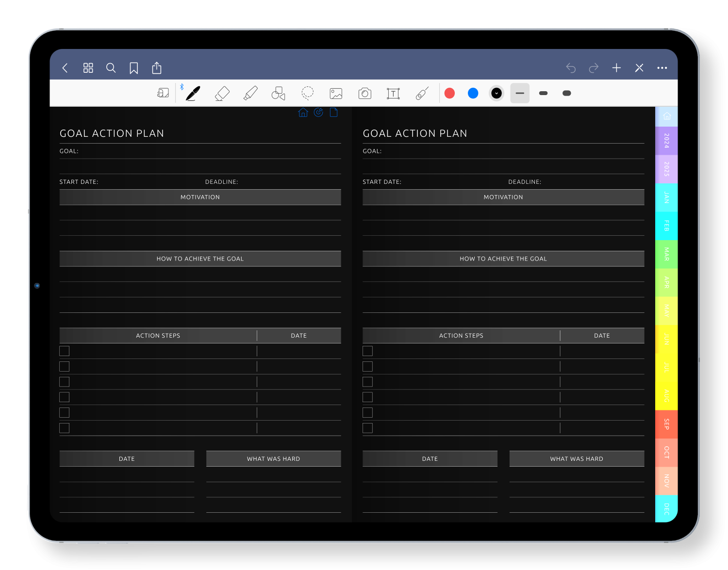Image resolution: width=728 pixels, height=570 pixels.
Task: Open the camera tool
Action: 365,93
